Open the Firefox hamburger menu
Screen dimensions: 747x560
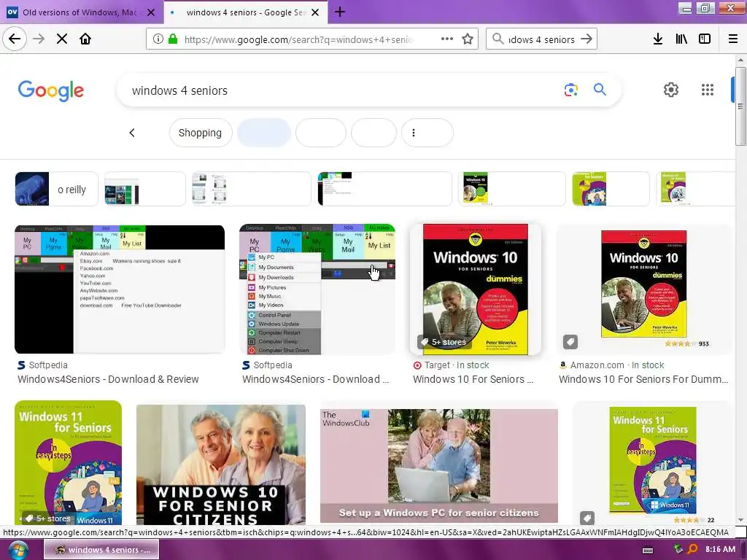click(733, 39)
